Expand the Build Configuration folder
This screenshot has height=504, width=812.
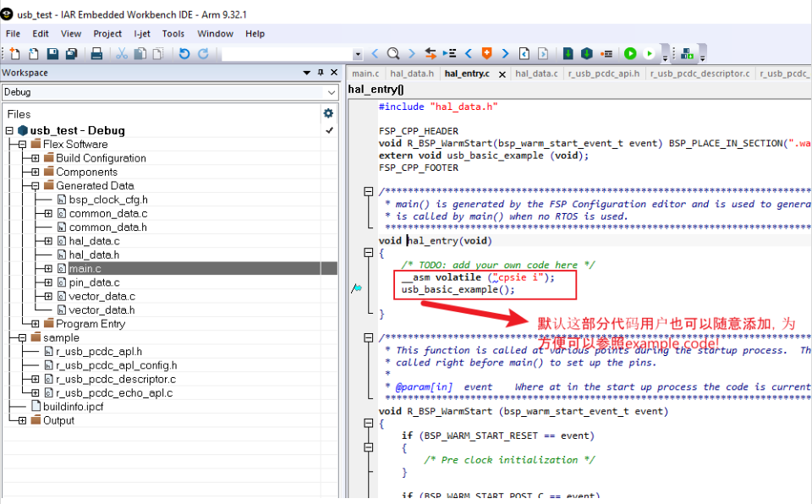tap(36, 158)
